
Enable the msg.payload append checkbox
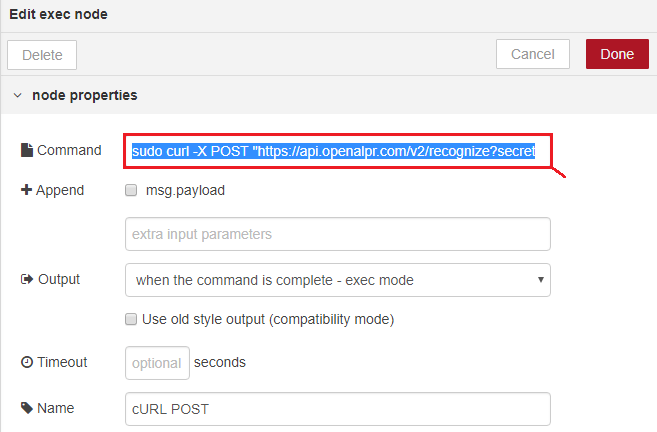pos(131,190)
